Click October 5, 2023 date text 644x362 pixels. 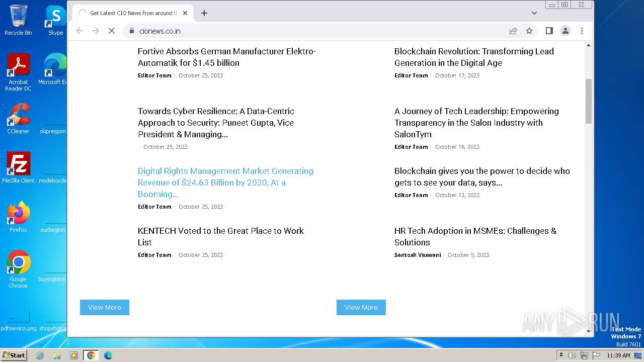point(468,255)
